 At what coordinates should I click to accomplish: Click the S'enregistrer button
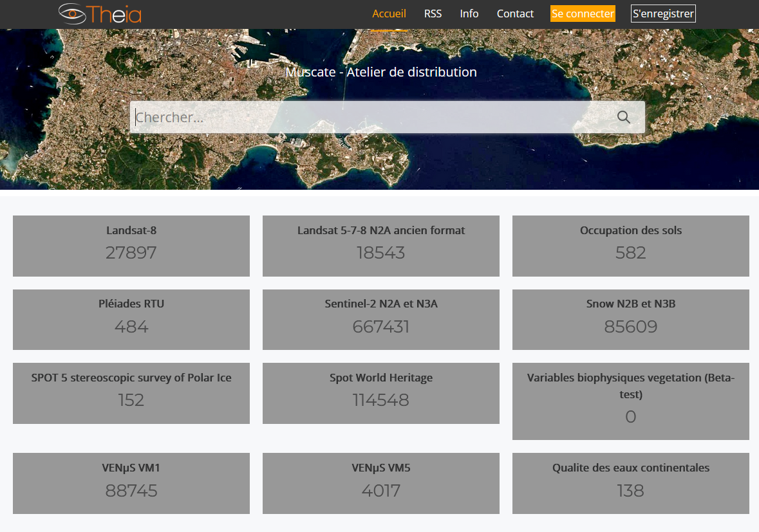tap(663, 14)
